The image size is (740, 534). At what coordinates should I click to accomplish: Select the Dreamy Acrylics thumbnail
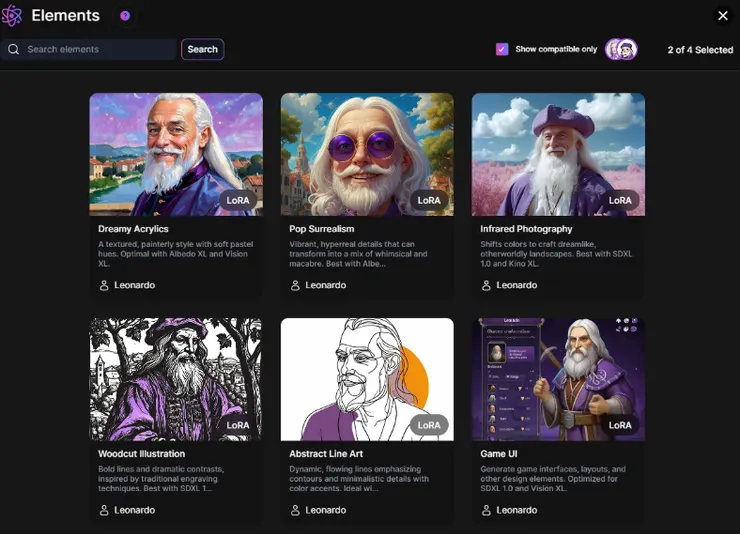(176, 154)
